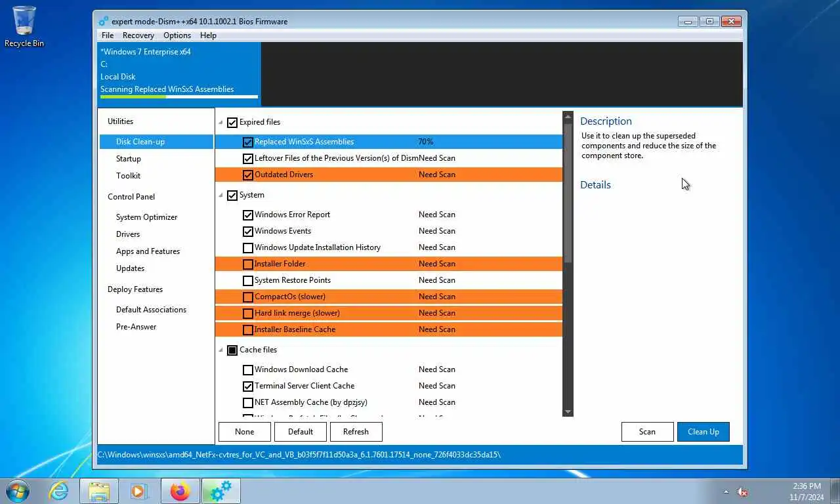
Task: Click the winsxs path in status bar
Action: [x=299, y=455]
